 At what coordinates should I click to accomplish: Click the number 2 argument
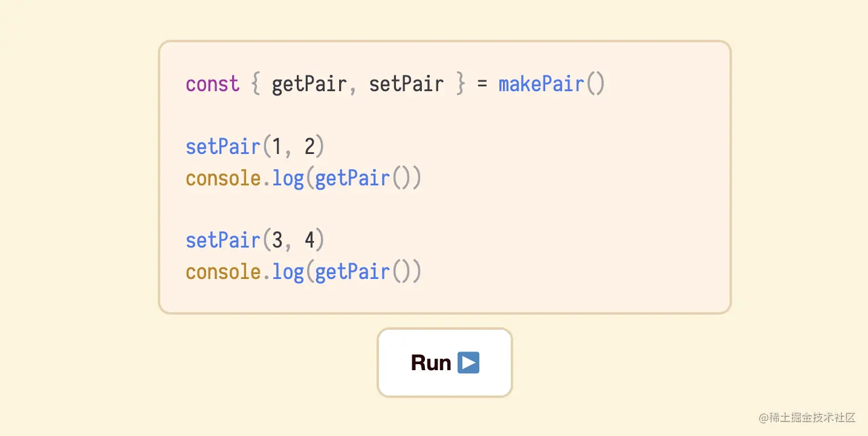coord(309,147)
